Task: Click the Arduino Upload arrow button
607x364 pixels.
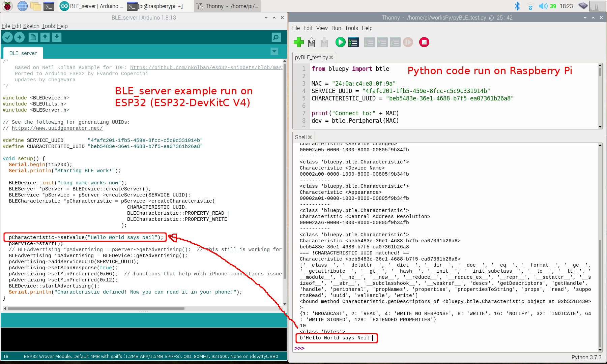Action: [x=20, y=37]
